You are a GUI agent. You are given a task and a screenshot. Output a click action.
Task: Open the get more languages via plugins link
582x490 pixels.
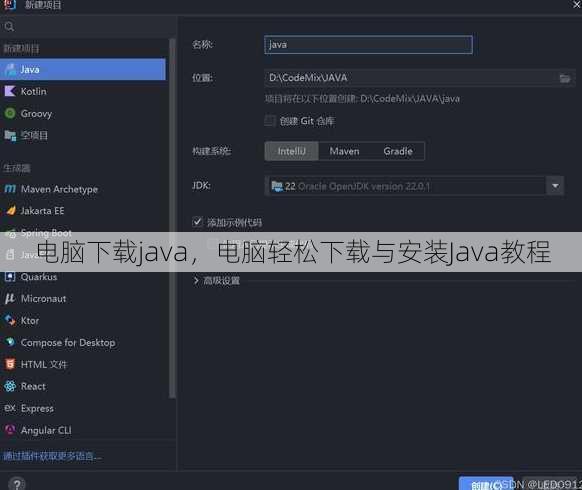click(x=52, y=456)
